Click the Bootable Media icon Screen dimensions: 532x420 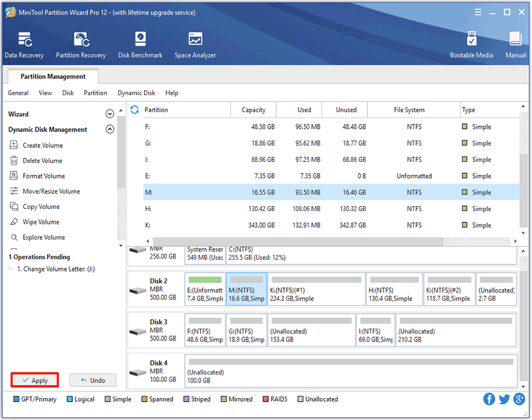pyautogui.click(x=472, y=45)
